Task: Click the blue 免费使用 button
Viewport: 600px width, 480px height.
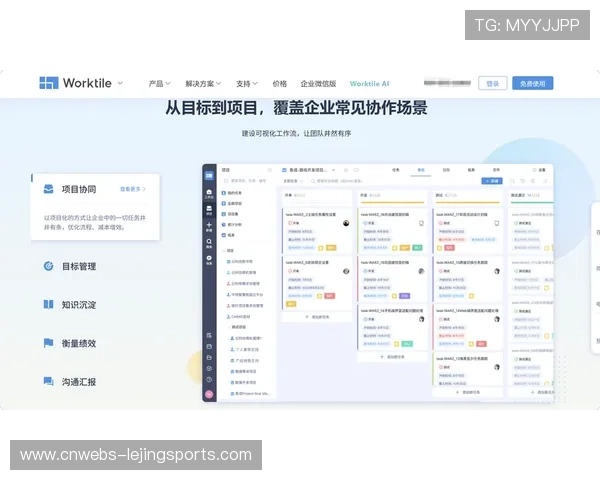Action: [532, 83]
